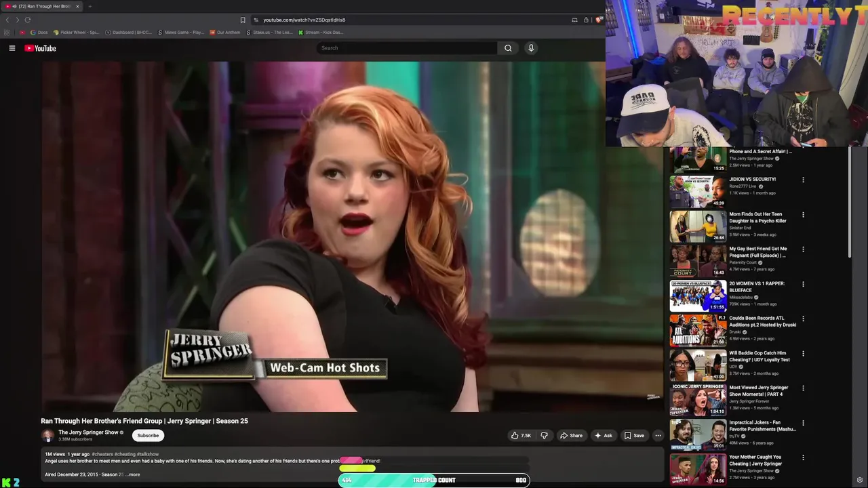This screenshot has width=868, height=488.
Task: Open 'My Gay Best Friend Got Me Pregnant' title
Action: click(x=758, y=252)
